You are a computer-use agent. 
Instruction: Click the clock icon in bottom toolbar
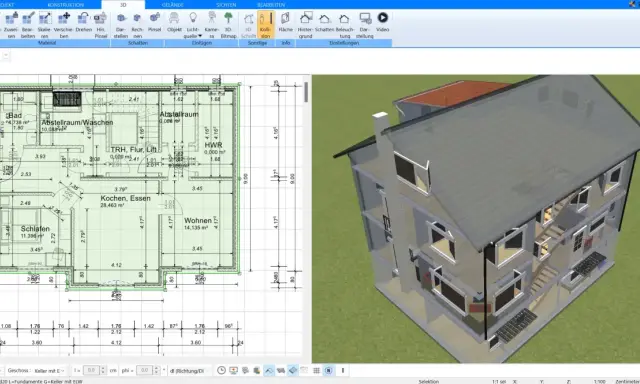tap(221, 371)
